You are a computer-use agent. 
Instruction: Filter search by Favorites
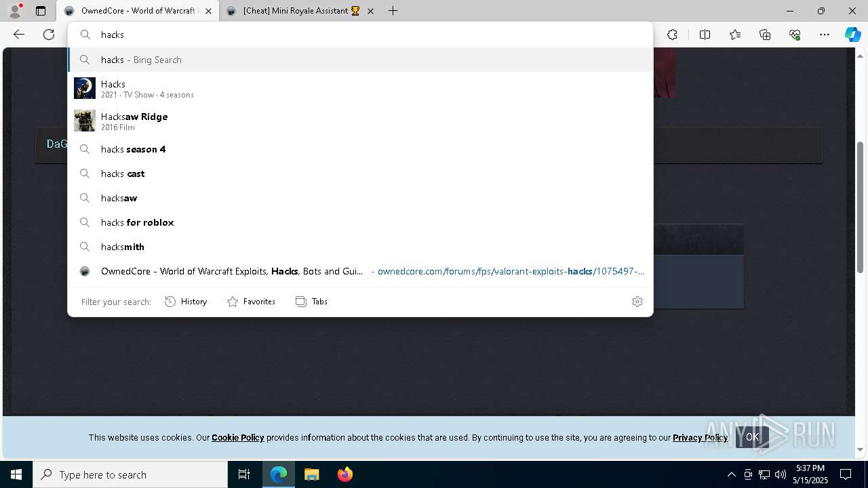pos(251,302)
